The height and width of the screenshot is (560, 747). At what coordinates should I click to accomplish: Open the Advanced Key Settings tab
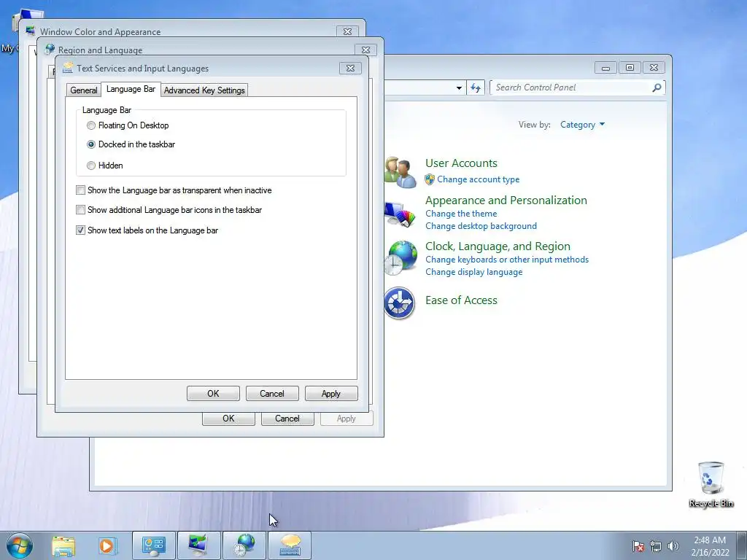click(204, 90)
